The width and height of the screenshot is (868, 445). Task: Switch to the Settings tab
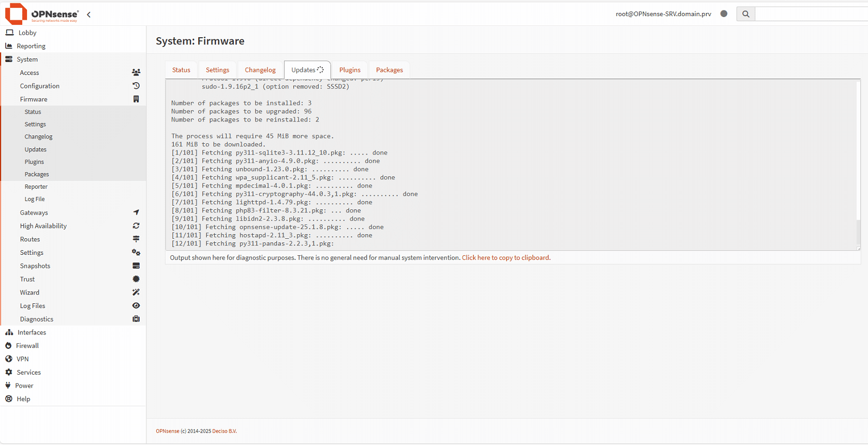point(217,70)
